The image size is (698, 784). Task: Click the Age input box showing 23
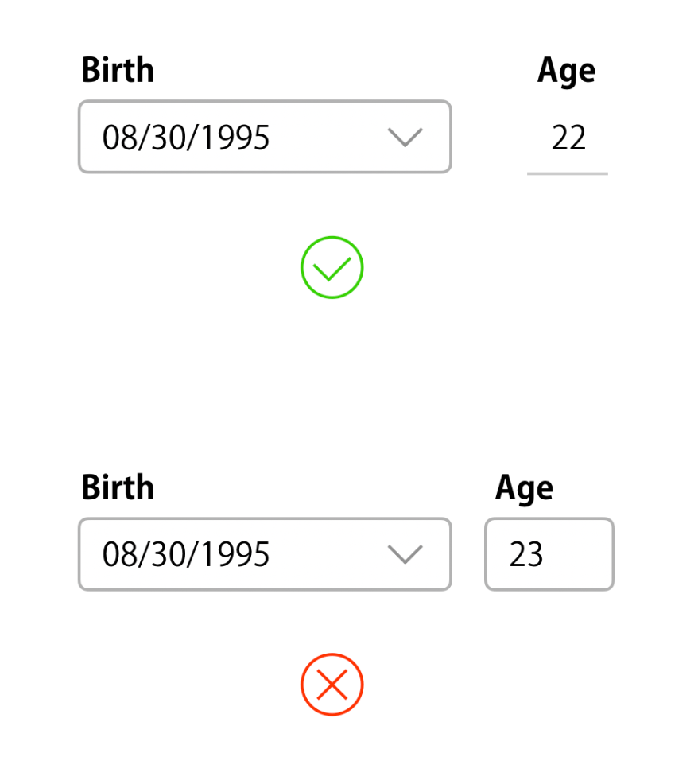tap(549, 554)
